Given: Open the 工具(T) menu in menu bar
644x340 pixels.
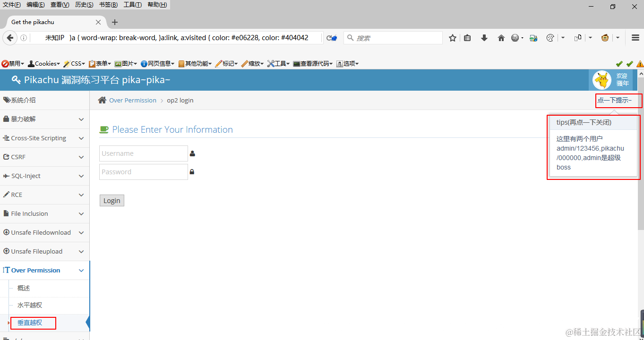Looking at the screenshot, I should (x=132, y=5).
